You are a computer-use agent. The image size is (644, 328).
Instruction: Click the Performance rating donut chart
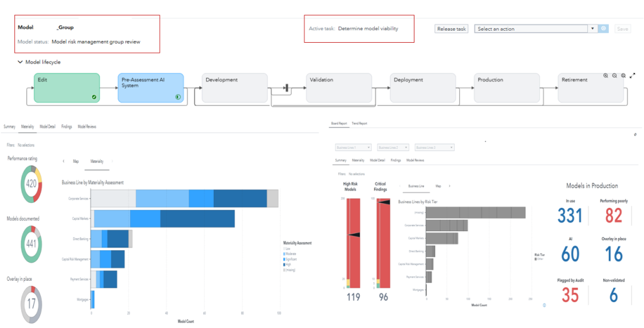pos(30,183)
